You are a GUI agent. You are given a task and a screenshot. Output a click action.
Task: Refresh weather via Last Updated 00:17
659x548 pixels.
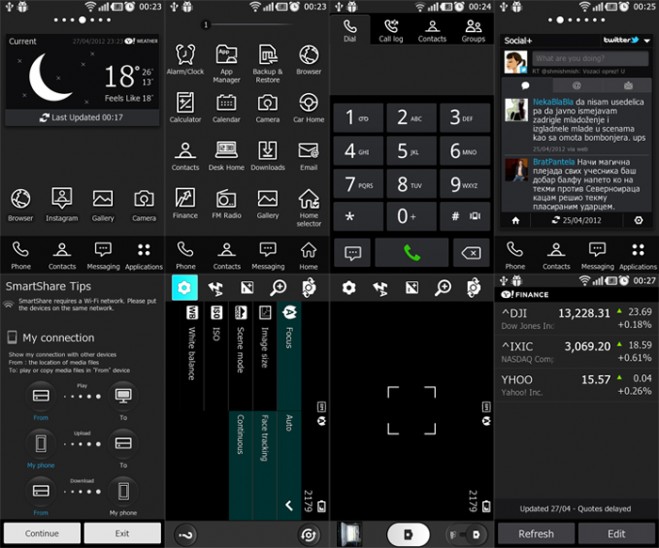pyautogui.click(x=82, y=118)
